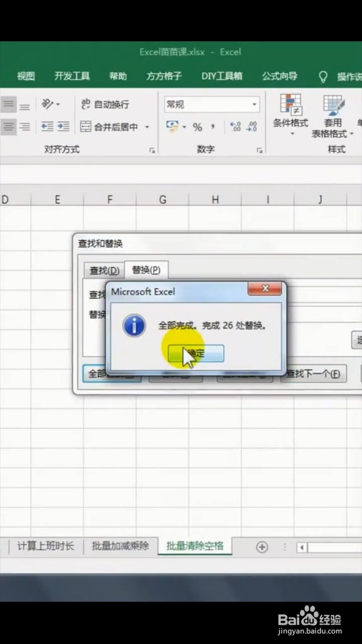
Task: Switch to the 查找(D) tab
Action: tap(104, 271)
